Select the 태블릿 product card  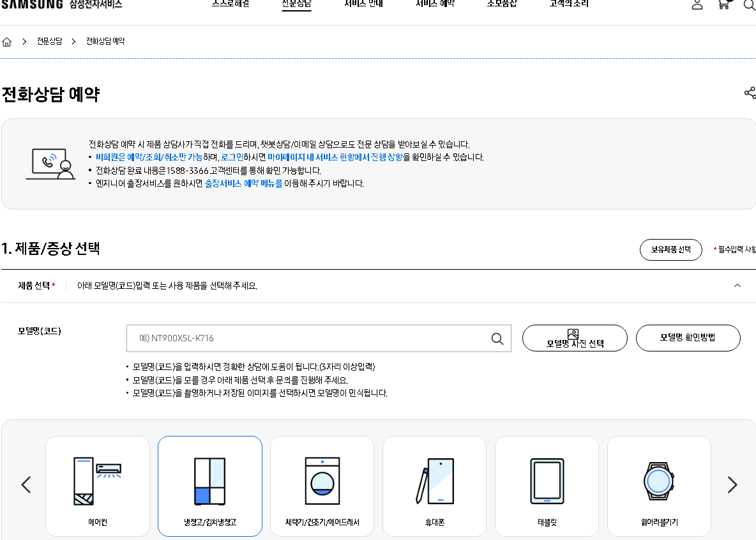tap(547, 486)
